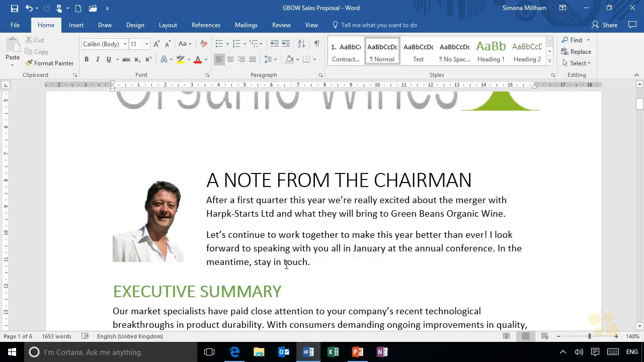Open the References tab
644x362 pixels.
click(206, 25)
